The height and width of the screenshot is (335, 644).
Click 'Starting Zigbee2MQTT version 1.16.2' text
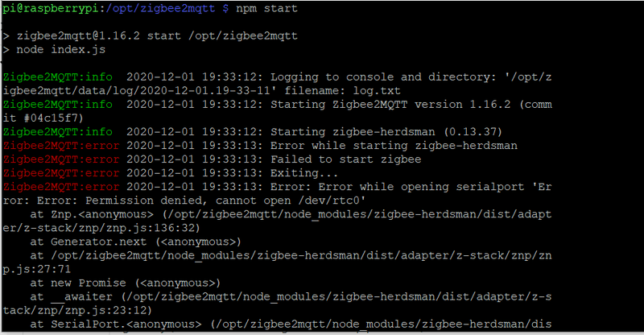pos(402,105)
